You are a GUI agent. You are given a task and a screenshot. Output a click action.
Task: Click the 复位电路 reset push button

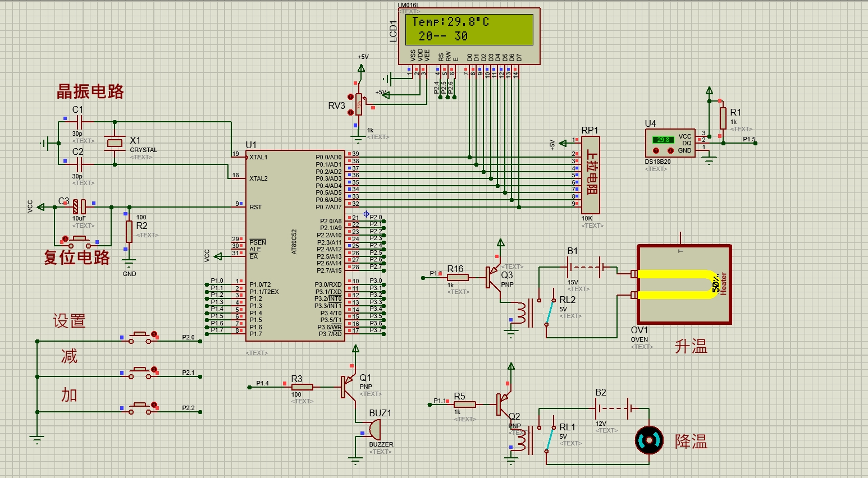point(79,242)
